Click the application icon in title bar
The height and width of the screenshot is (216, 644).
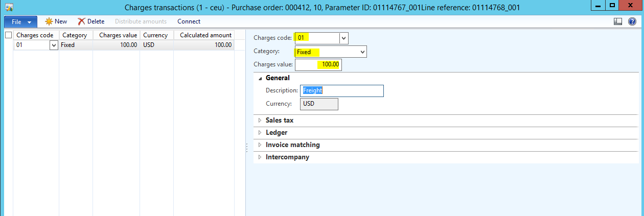[x=9, y=7]
